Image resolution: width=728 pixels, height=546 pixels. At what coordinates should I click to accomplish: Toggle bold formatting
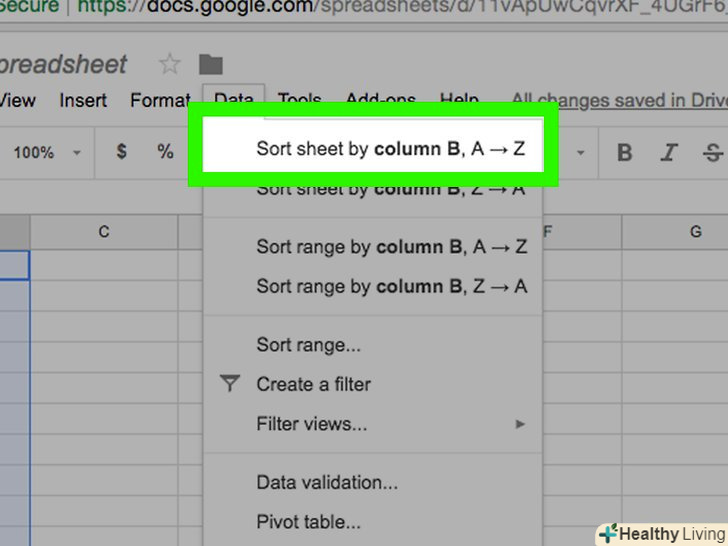click(625, 153)
